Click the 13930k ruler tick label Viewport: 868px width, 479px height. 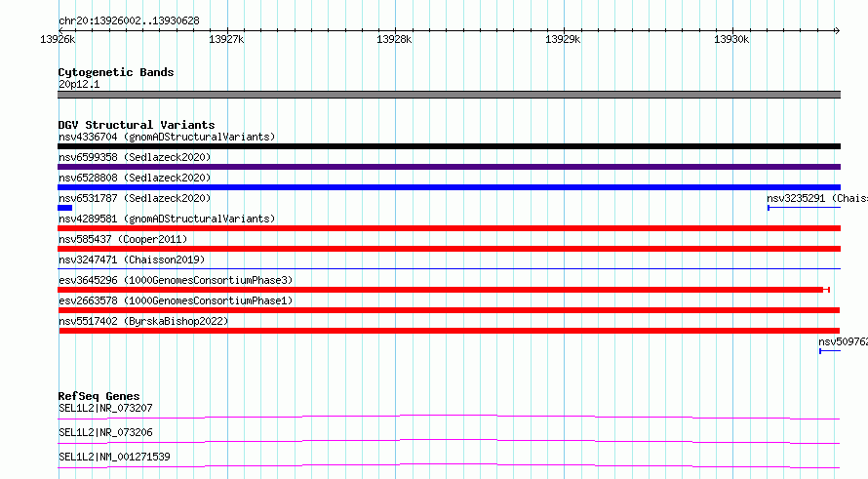coord(731,39)
